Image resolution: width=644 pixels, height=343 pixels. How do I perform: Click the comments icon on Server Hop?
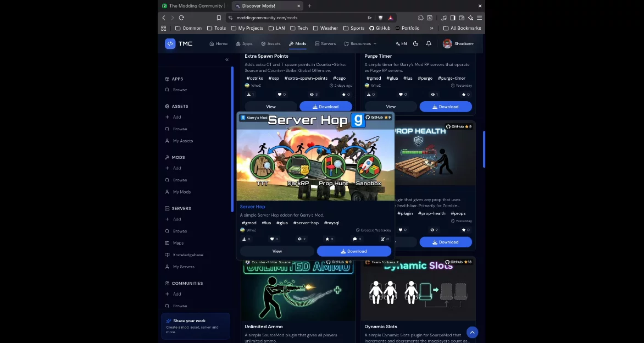click(355, 239)
